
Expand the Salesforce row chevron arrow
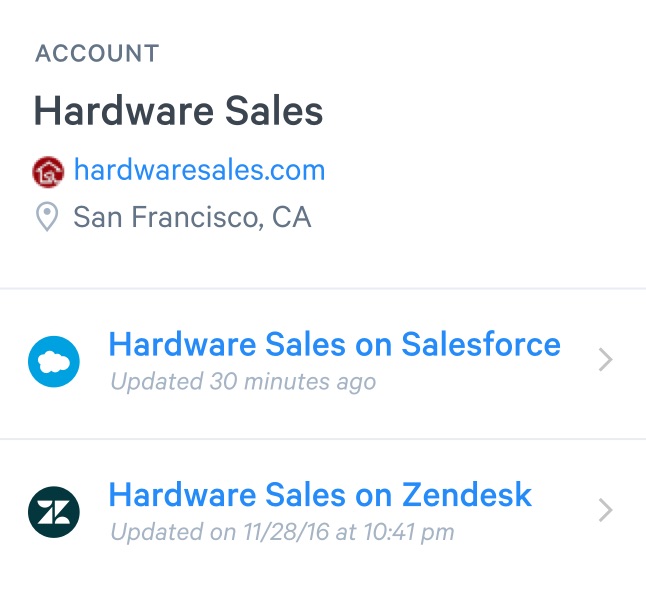pyautogui.click(x=605, y=360)
